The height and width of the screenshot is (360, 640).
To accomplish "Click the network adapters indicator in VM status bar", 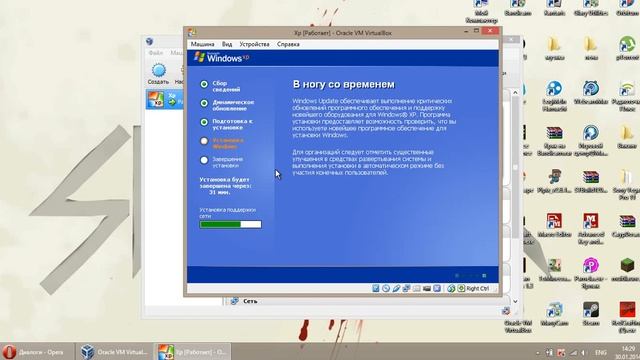I will pyautogui.click(x=406, y=289).
